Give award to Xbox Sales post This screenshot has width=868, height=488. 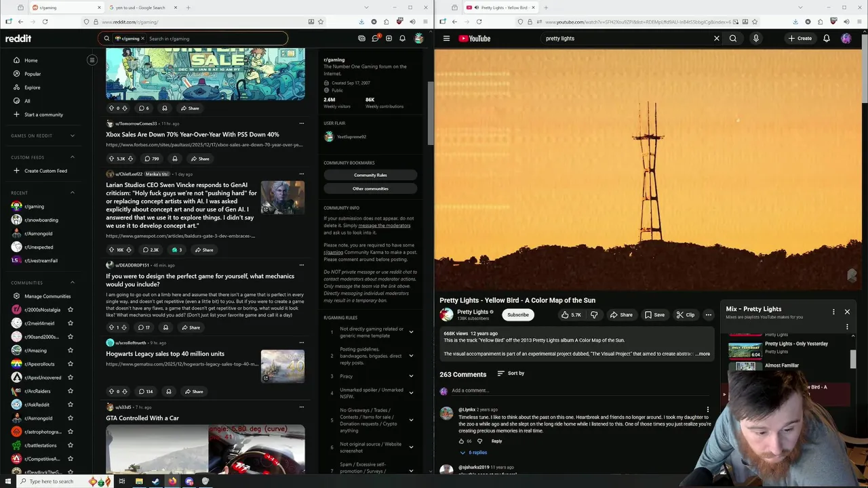tap(175, 159)
